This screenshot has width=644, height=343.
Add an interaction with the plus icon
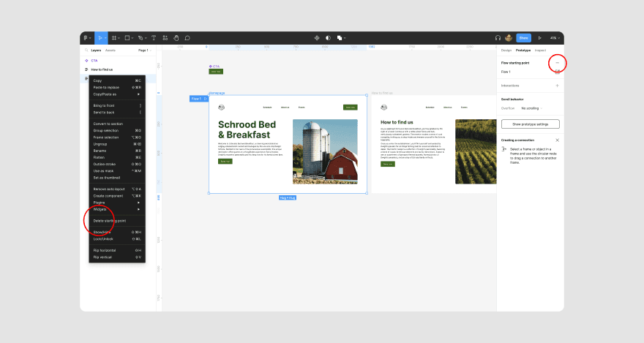pyautogui.click(x=558, y=86)
